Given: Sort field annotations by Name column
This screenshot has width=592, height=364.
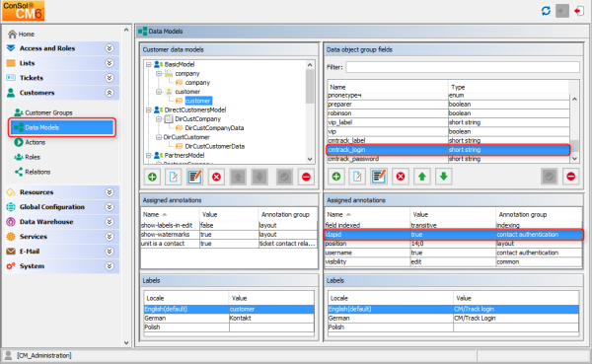Looking at the screenshot, I should (367, 214).
